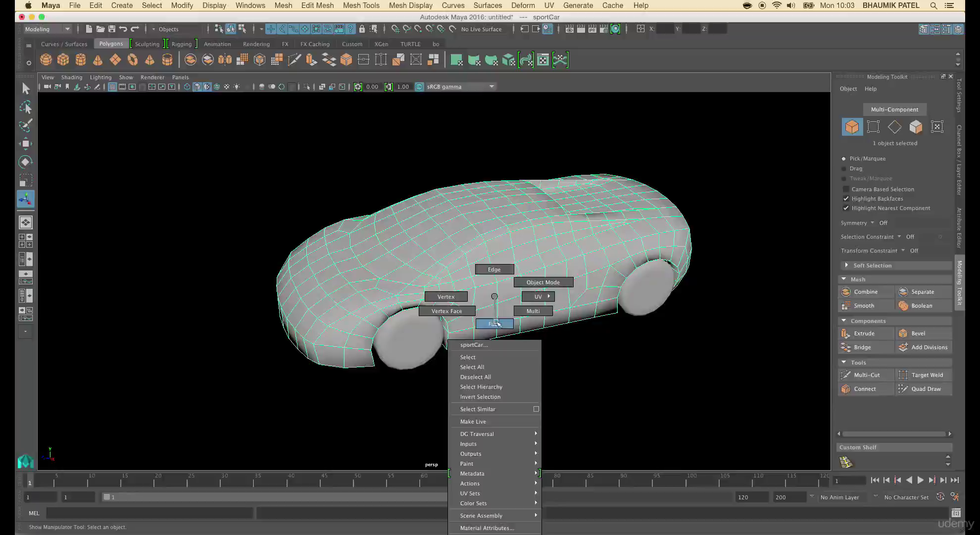Open macOS Spotlight search

click(933, 5)
